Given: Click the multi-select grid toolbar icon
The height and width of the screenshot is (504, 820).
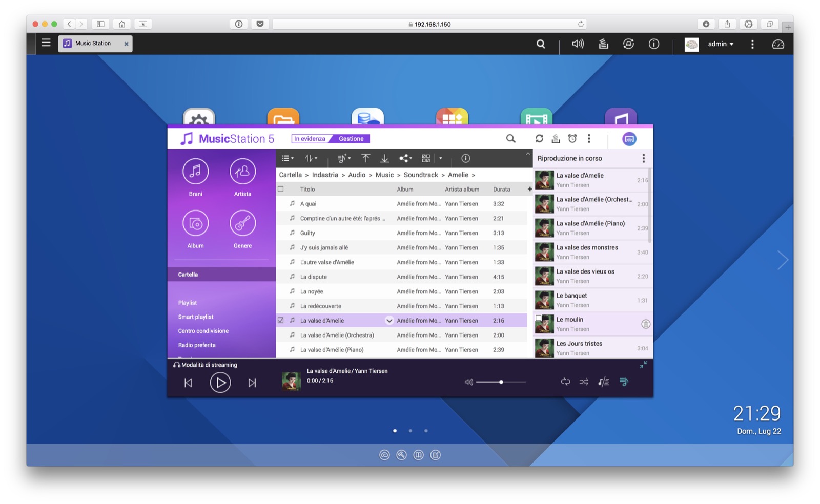Looking at the screenshot, I should pyautogui.click(x=426, y=158).
